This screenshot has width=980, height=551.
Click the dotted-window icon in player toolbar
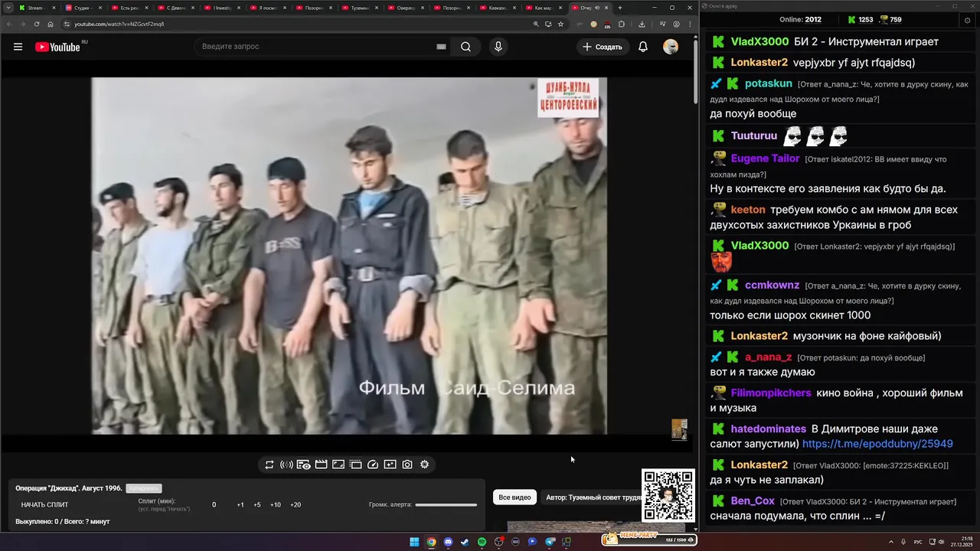pyautogui.click(x=356, y=465)
